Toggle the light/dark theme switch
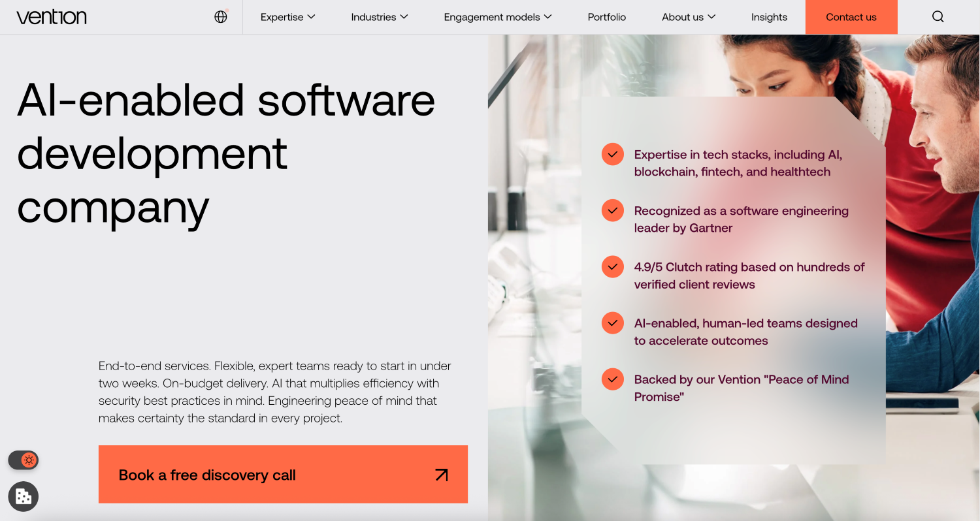The height and width of the screenshot is (521, 980). pos(24,460)
